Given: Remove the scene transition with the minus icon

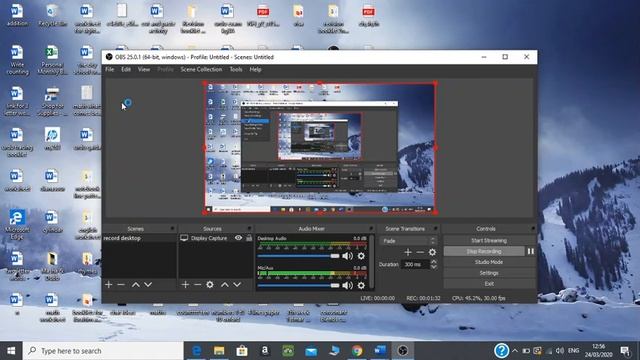Looking at the screenshot, I should click(420, 252).
